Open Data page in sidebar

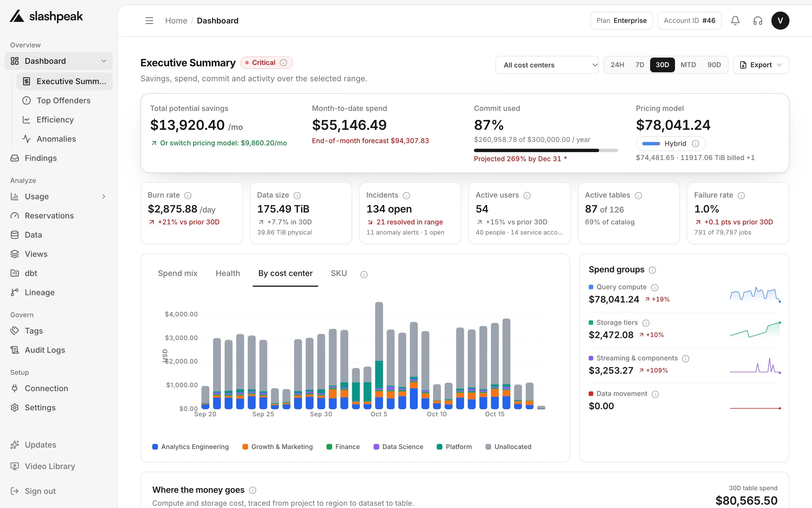tap(59, 235)
